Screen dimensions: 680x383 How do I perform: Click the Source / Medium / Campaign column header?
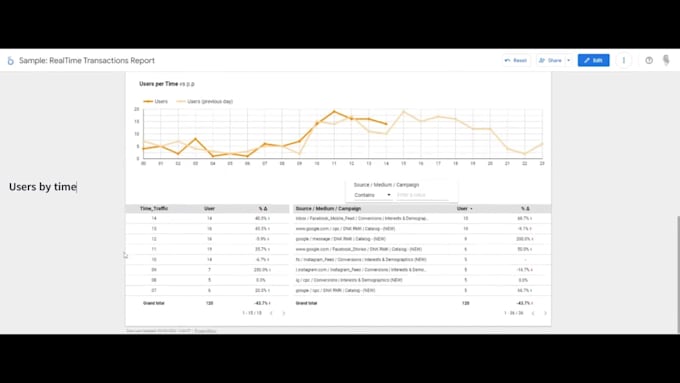point(328,209)
